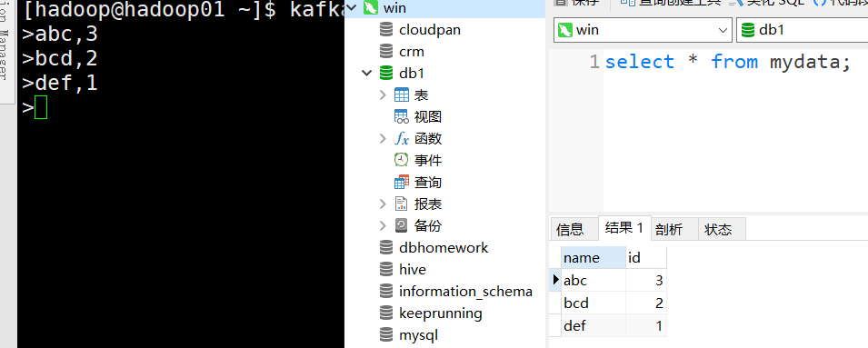Select the 视图 (Views) label in db1
The image size is (868, 348).
[x=428, y=116]
